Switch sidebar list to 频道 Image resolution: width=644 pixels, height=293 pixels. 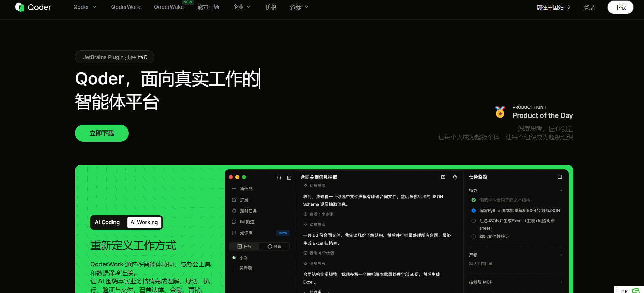tap(274, 246)
